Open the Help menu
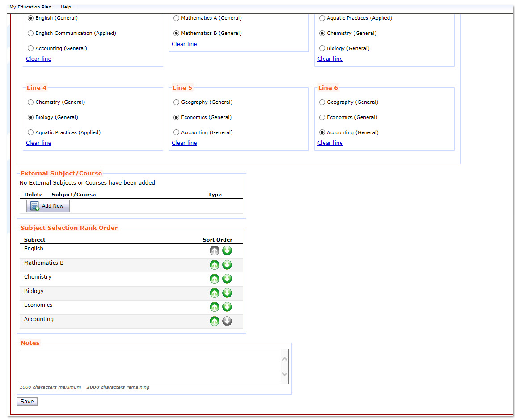This screenshot has width=519, height=420. point(66,7)
